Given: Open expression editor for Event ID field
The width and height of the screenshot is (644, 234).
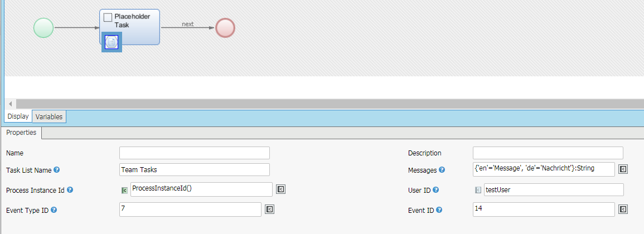Looking at the screenshot, I should 623,209.
